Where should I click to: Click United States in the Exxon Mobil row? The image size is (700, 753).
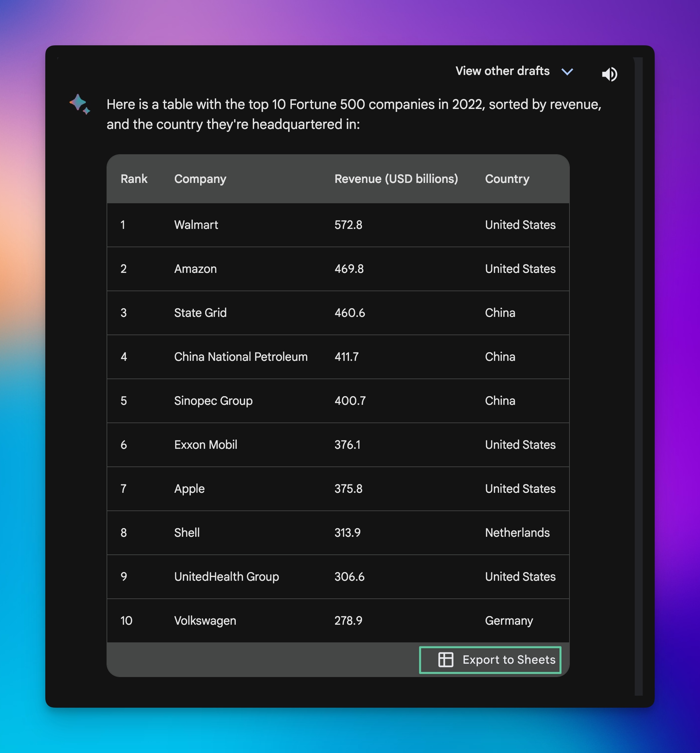coord(520,445)
